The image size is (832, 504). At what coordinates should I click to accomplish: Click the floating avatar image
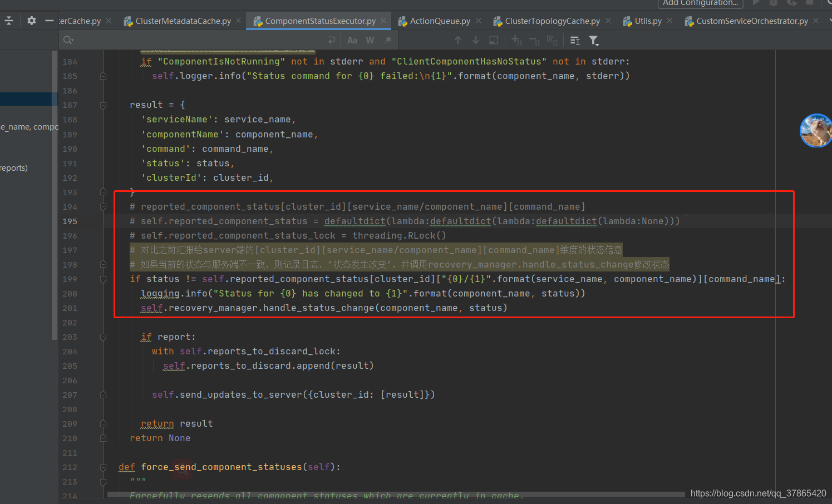pyautogui.click(x=816, y=131)
